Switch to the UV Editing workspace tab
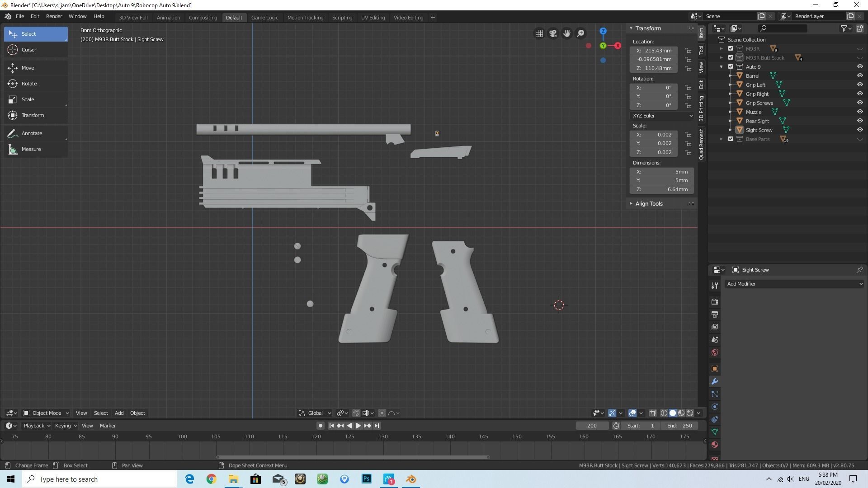 tap(373, 18)
